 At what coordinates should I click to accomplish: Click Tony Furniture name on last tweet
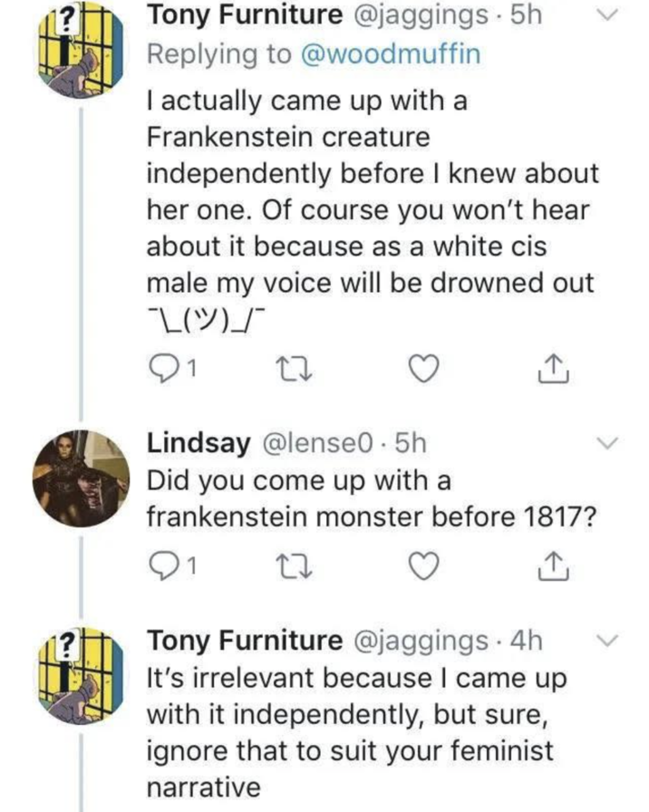(x=245, y=641)
